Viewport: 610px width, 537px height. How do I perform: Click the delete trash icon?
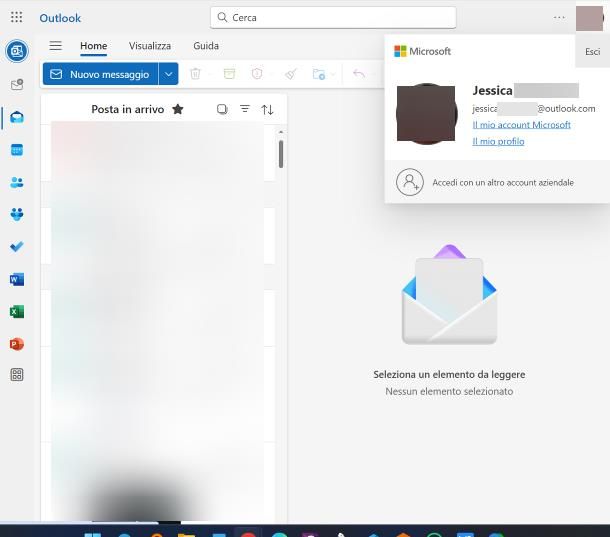coord(195,74)
